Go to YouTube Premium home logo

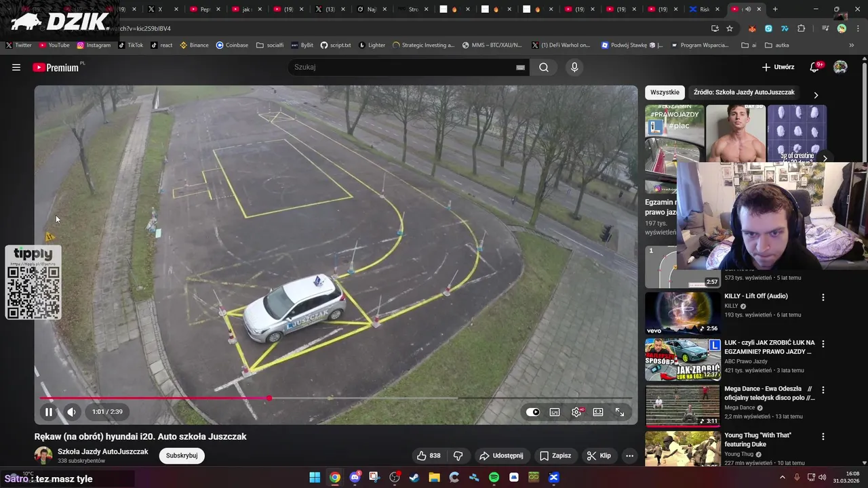[56, 67]
